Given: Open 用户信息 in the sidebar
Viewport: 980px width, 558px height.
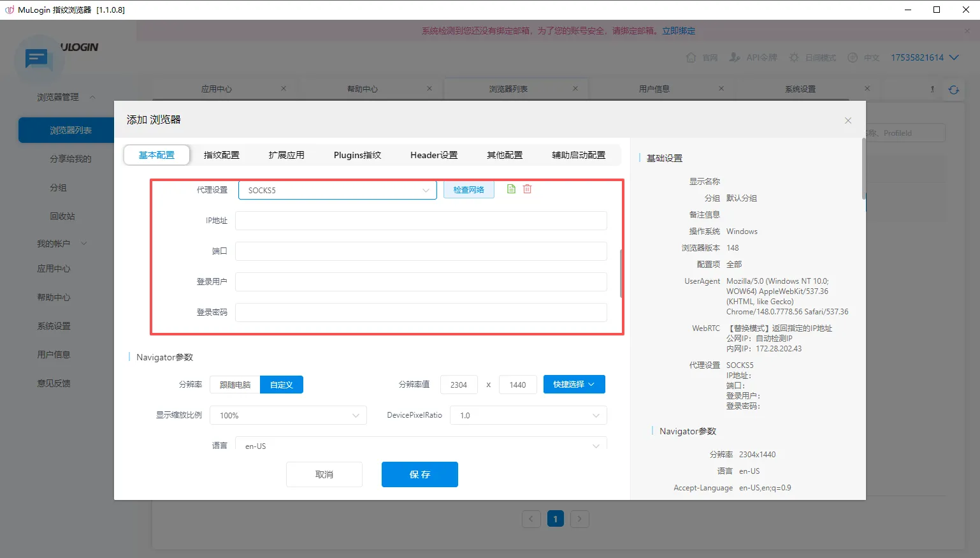Looking at the screenshot, I should [54, 355].
